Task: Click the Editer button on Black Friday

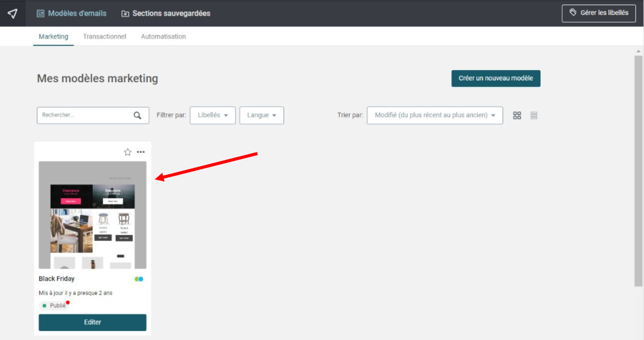Action: pos(93,322)
